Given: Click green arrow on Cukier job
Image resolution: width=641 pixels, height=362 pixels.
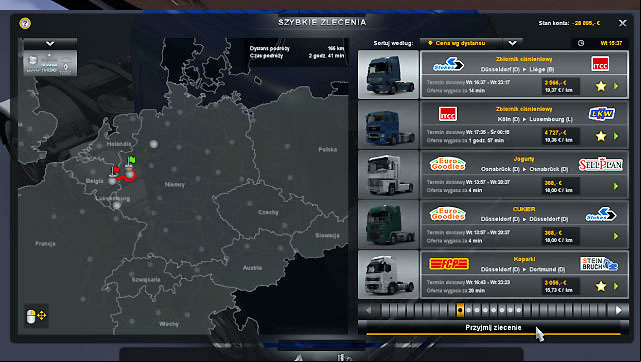Looking at the screenshot, I should tap(616, 236).
